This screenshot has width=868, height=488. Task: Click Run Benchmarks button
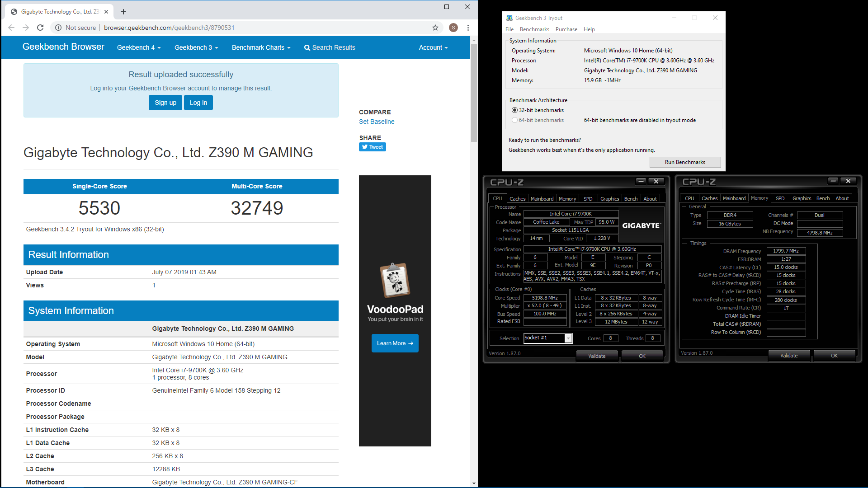(685, 162)
